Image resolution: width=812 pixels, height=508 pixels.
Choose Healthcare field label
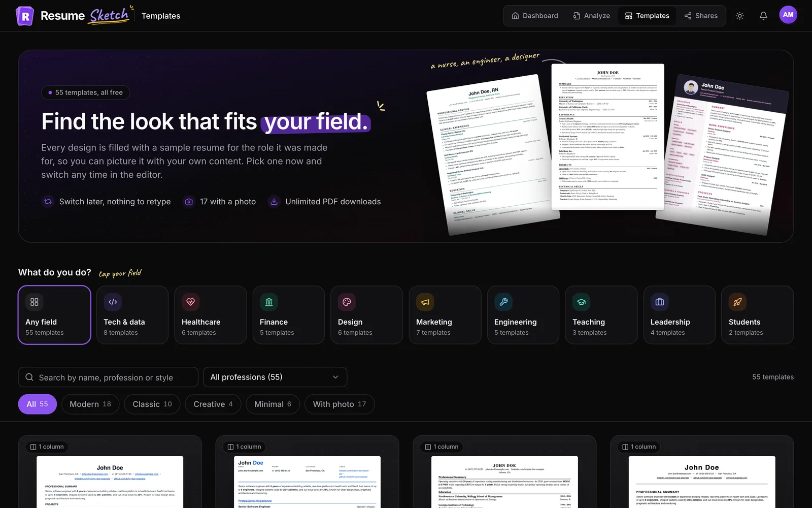pyautogui.click(x=201, y=322)
